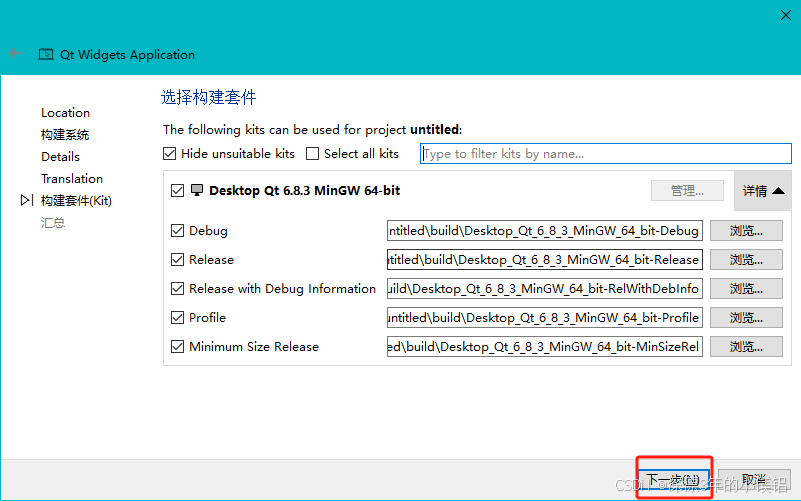Toggle the Debug build configuration checkbox
Image resolution: width=801 pixels, height=501 pixels.
coord(177,231)
